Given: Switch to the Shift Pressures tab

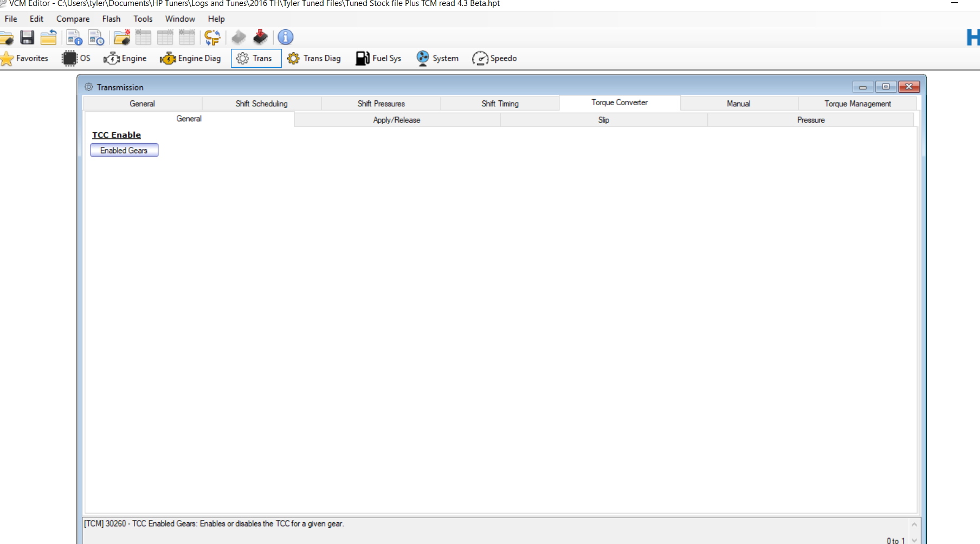Looking at the screenshot, I should [381, 104].
